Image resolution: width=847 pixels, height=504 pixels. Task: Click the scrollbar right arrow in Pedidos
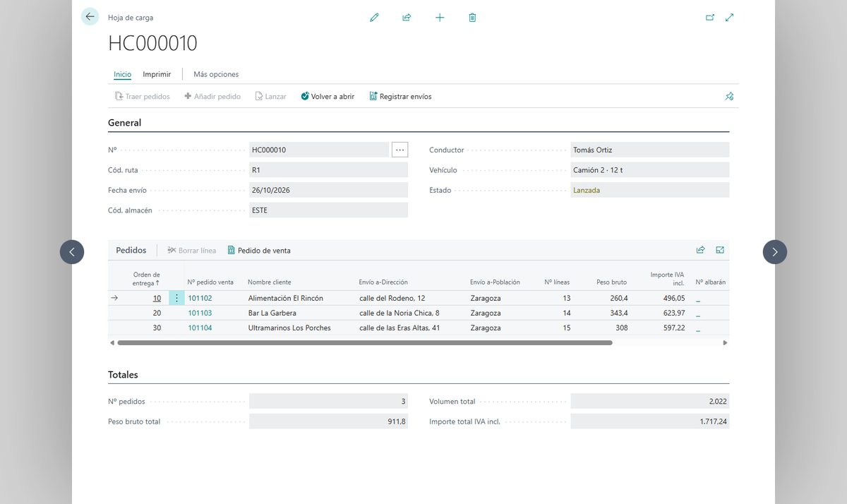tap(725, 343)
